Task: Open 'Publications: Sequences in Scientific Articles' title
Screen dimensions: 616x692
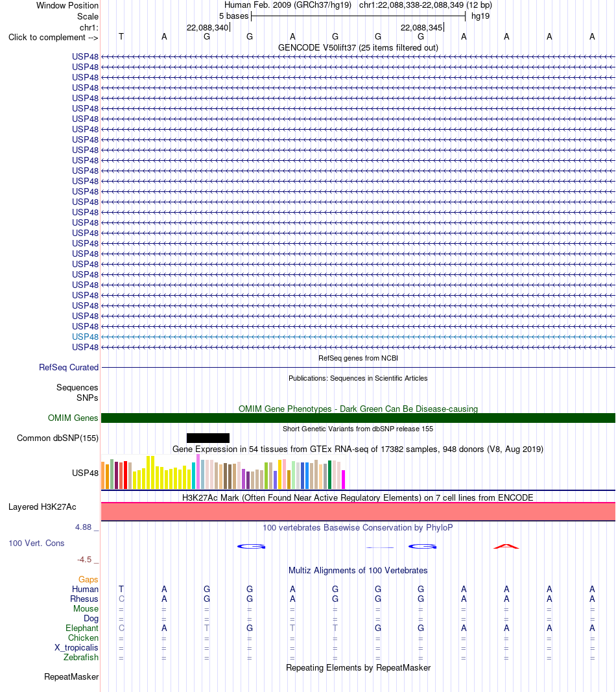Action: tap(358, 378)
